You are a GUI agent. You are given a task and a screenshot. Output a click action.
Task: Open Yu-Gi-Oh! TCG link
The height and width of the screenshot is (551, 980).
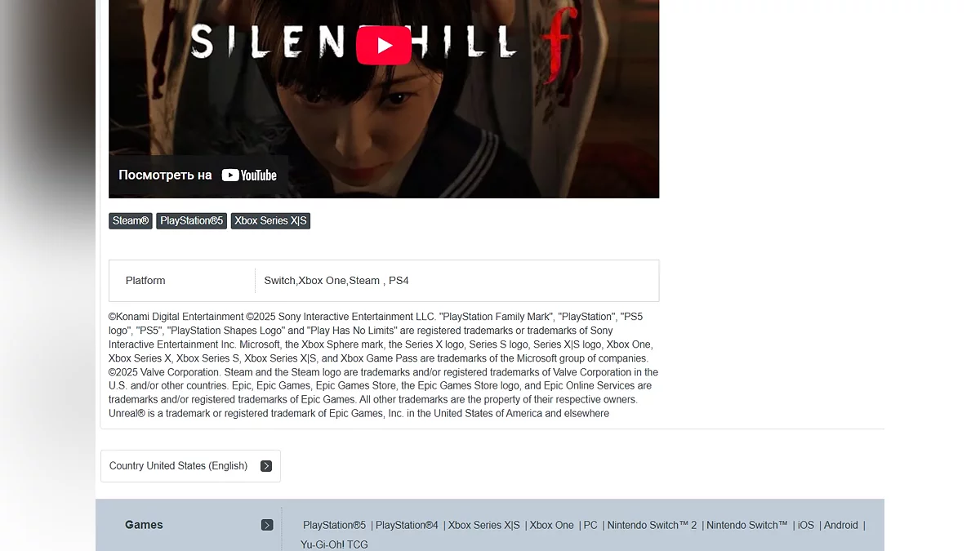(334, 544)
